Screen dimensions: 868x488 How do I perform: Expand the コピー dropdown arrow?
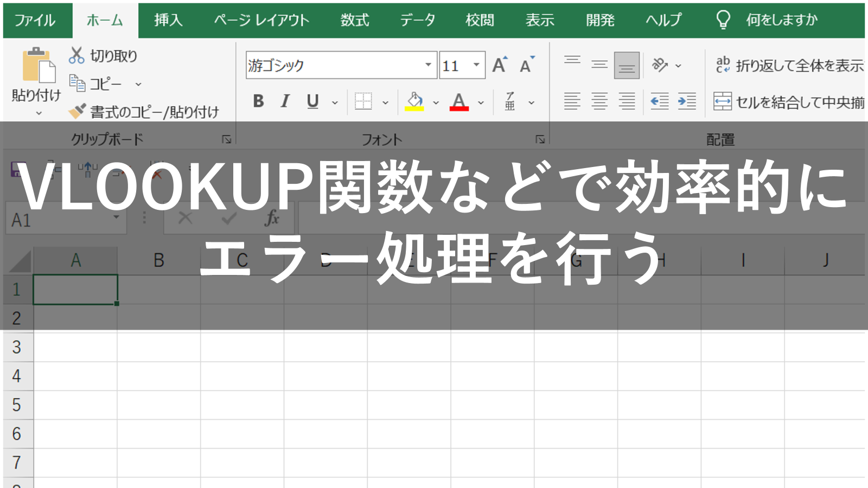tap(138, 84)
